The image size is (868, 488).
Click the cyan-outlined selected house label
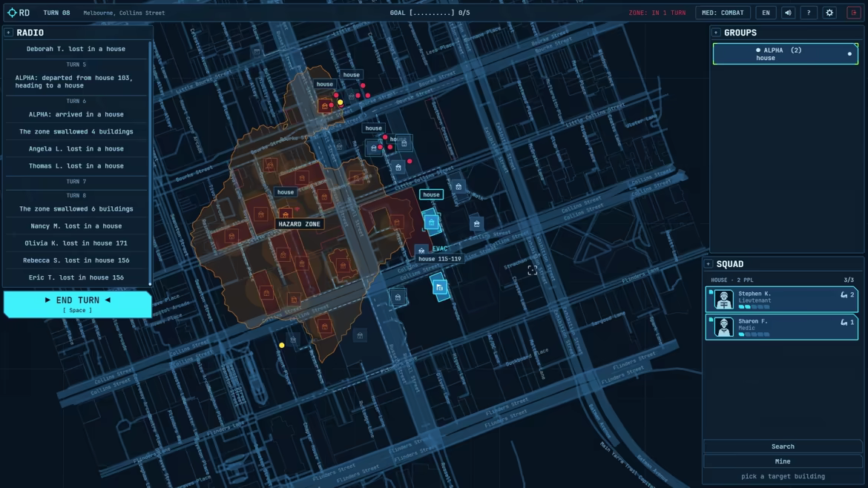[431, 194]
